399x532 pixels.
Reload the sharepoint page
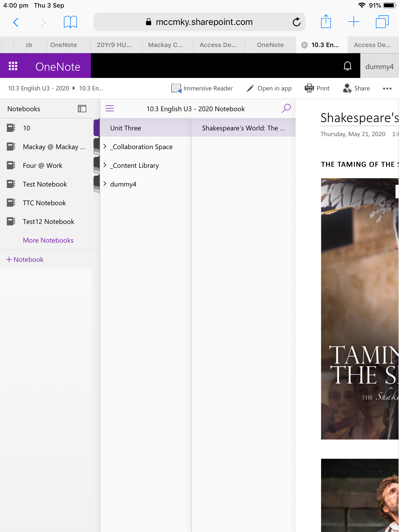(x=296, y=22)
